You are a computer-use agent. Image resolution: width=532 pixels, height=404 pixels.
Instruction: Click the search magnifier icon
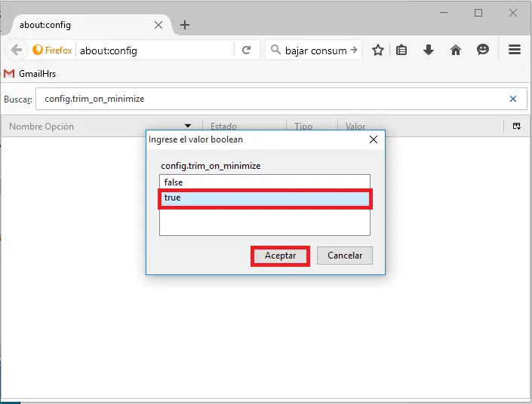pos(275,50)
